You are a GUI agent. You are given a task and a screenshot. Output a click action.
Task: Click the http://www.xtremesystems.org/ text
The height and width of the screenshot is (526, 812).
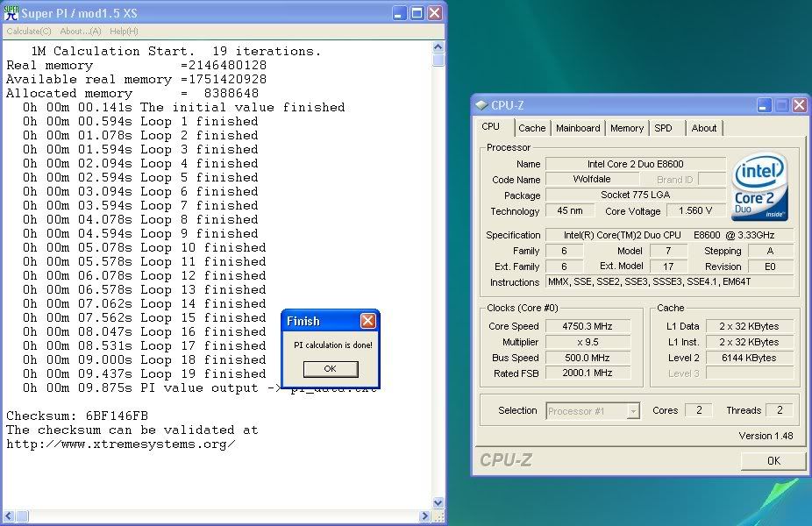(121, 444)
